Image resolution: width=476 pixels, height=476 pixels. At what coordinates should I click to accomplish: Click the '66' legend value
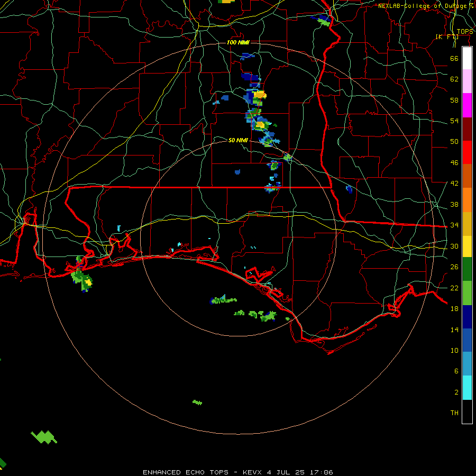tap(454, 58)
